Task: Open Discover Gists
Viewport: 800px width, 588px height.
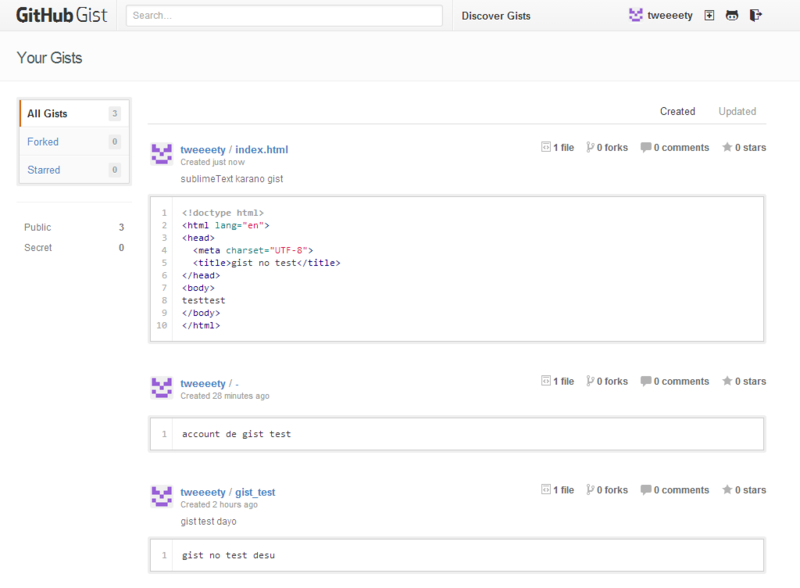Action: pos(496,16)
